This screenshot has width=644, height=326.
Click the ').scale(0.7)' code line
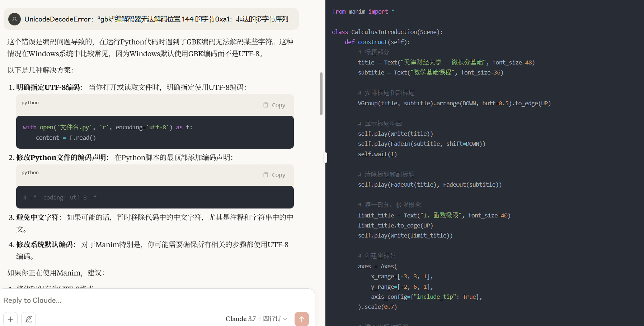coord(377,307)
